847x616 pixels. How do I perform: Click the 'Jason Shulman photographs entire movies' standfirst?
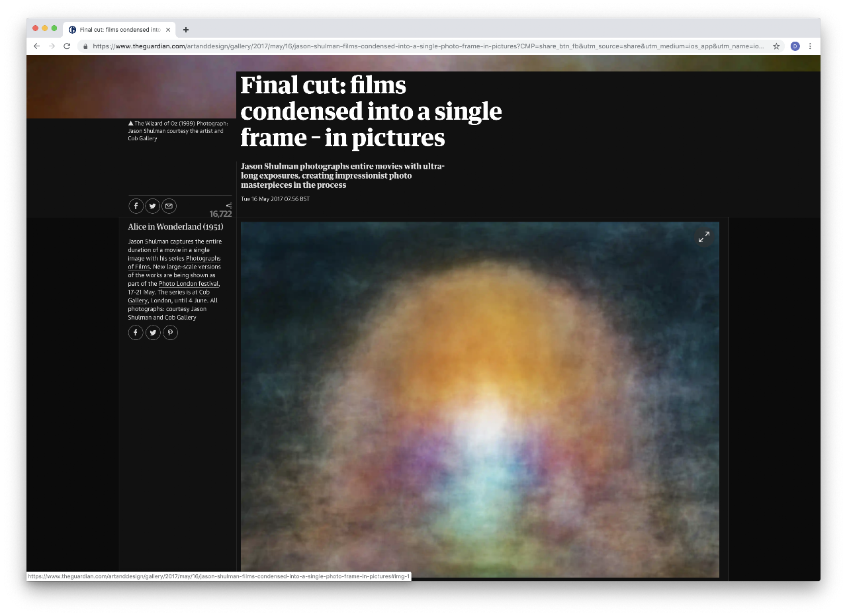coord(343,175)
